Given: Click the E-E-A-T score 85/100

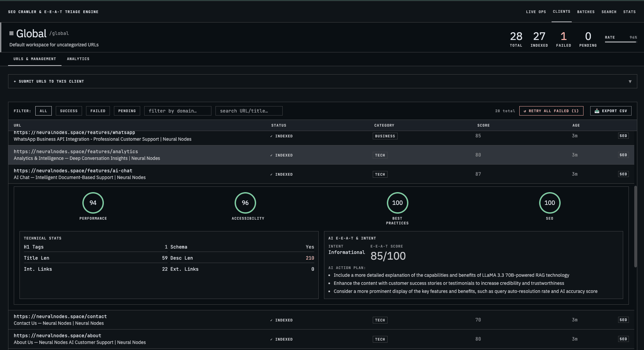Looking at the screenshot, I should pos(388,256).
